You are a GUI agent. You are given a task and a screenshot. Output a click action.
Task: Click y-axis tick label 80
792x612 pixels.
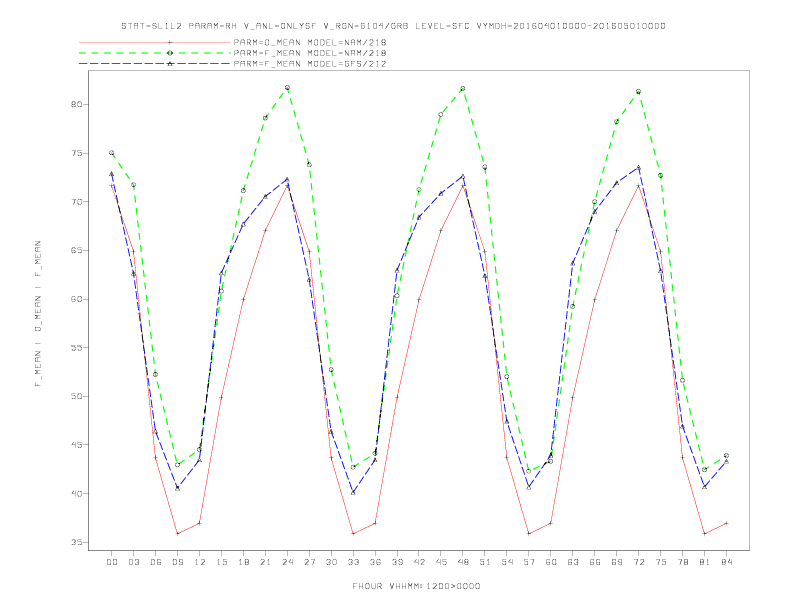(76, 105)
